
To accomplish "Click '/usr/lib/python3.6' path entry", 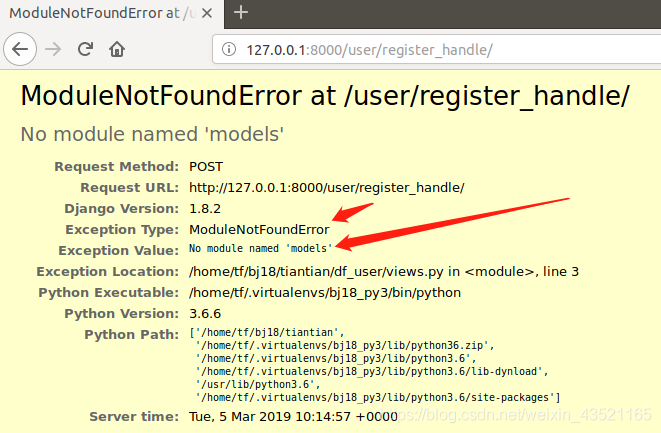I will click(258, 385).
